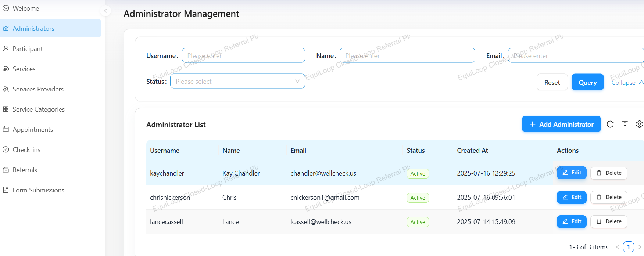Image resolution: width=644 pixels, height=256 pixels.
Task: Edit the kaychandler administrator row
Action: pyautogui.click(x=572, y=173)
